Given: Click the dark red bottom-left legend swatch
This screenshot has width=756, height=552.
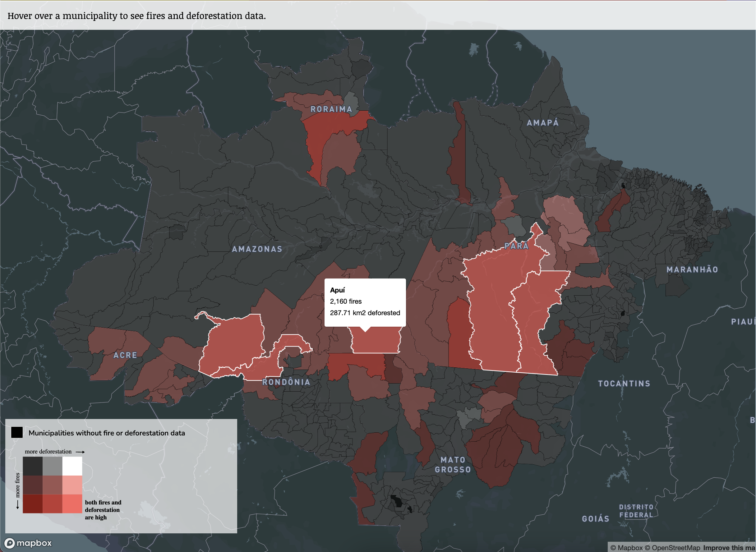Looking at the screenshot, I should point(32,504).
